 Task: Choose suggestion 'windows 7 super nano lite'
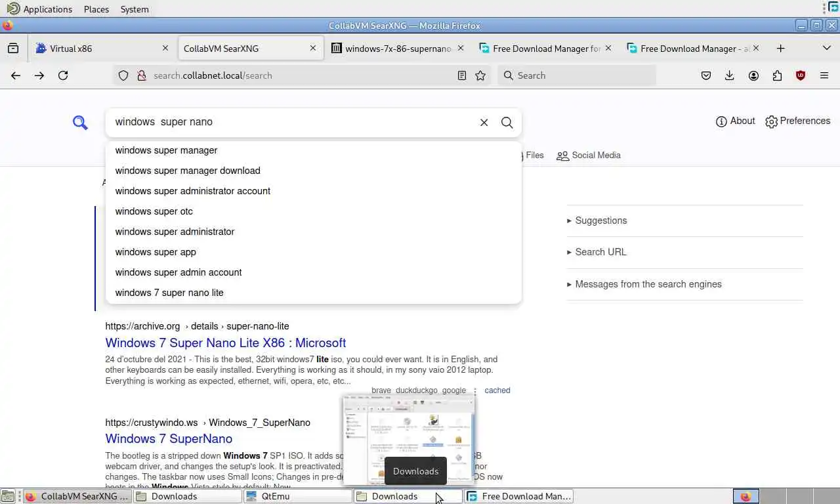pyautogui.click(x=313, y=293)
